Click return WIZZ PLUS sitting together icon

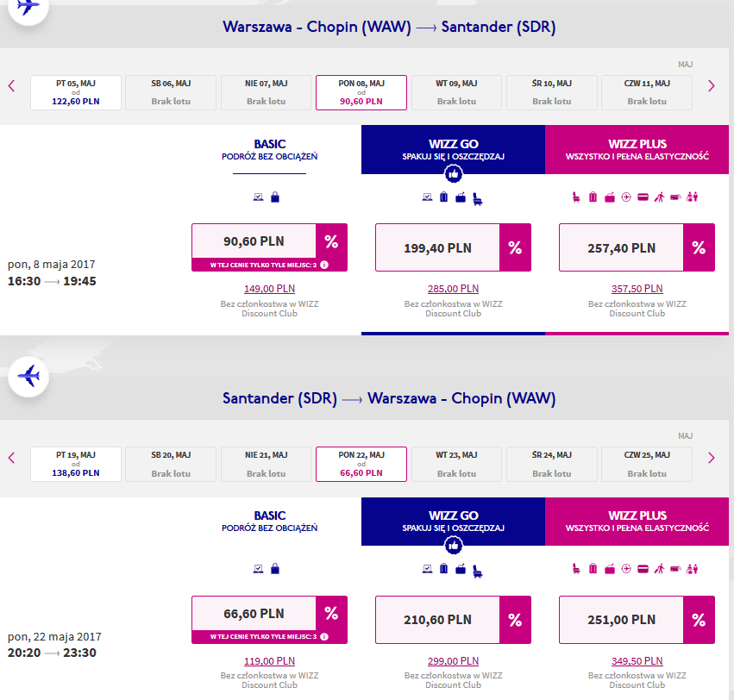pyautogui.click(x=693, y=568)
